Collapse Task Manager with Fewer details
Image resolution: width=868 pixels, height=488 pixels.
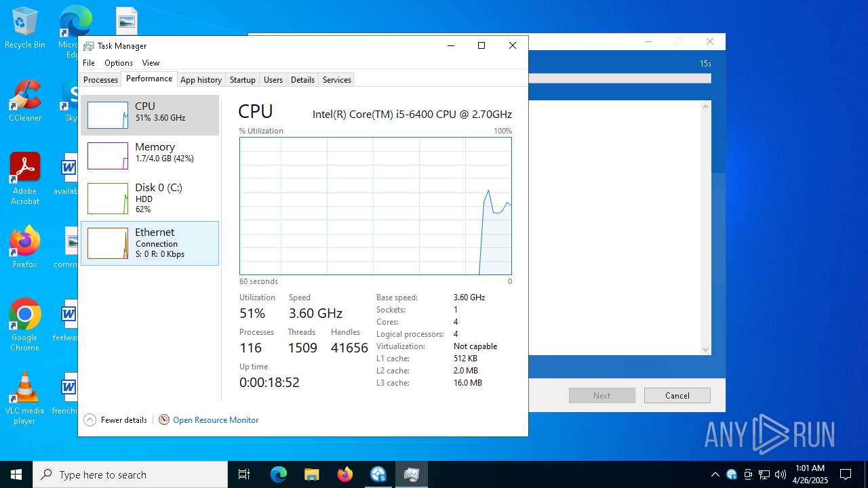coord(115,420)
